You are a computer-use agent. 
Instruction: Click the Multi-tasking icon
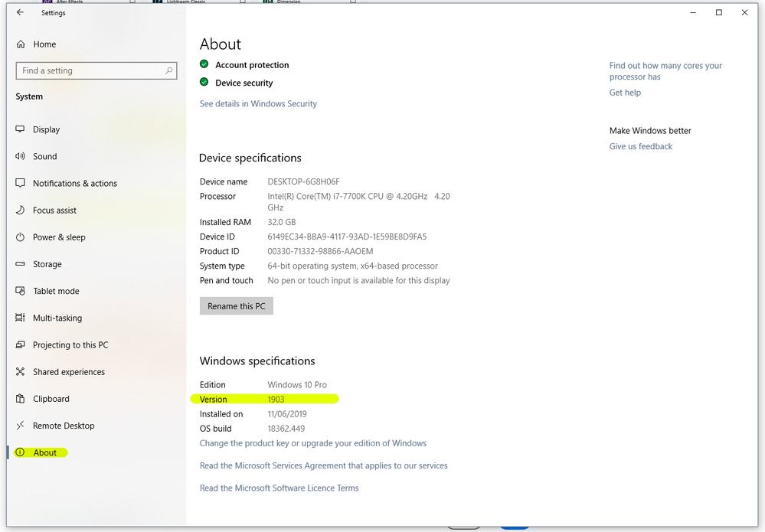click(20, 318)
